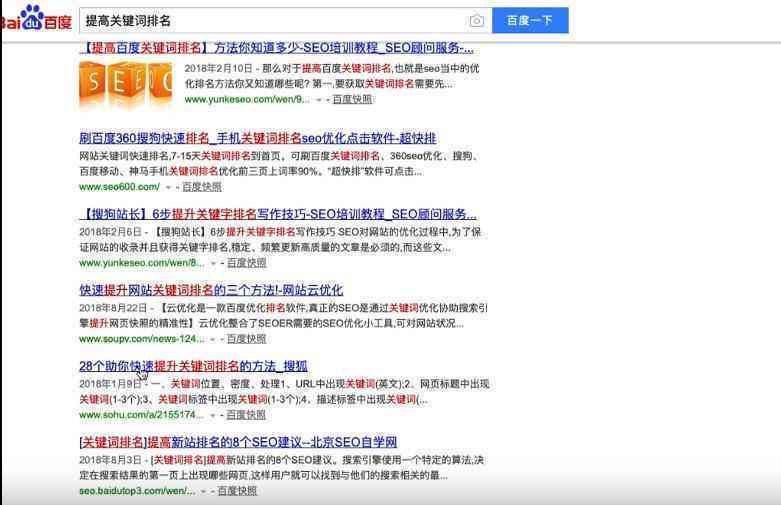Open www.yunkeseo.com/wen/9... URL link
This screenshot has height=505, width=781.
click(x=247, y=99)
